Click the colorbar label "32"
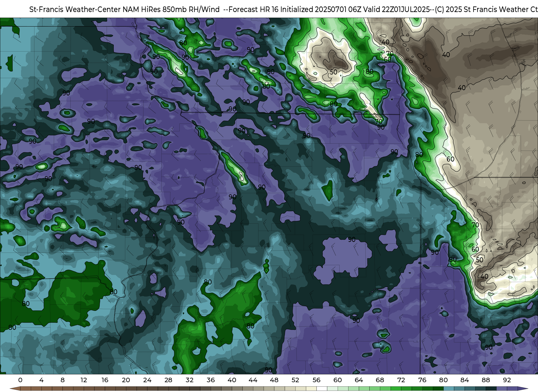 tap(190, 380)
